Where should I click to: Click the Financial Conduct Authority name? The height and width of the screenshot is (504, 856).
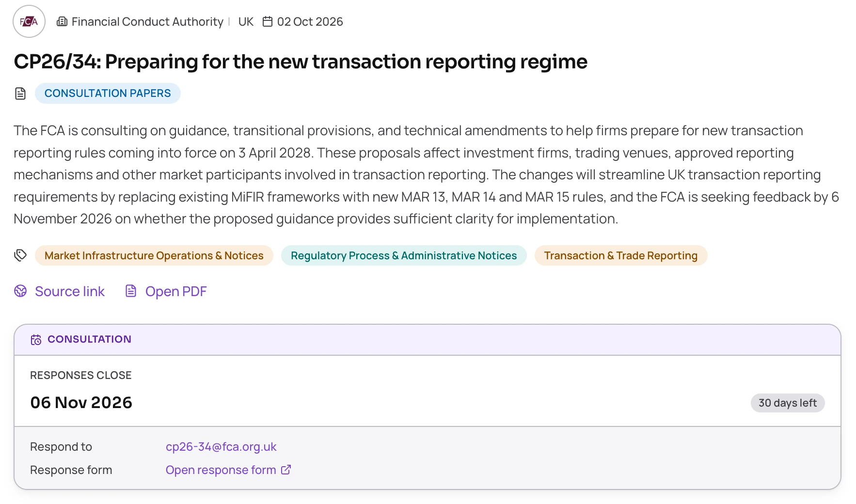[147, 22]
